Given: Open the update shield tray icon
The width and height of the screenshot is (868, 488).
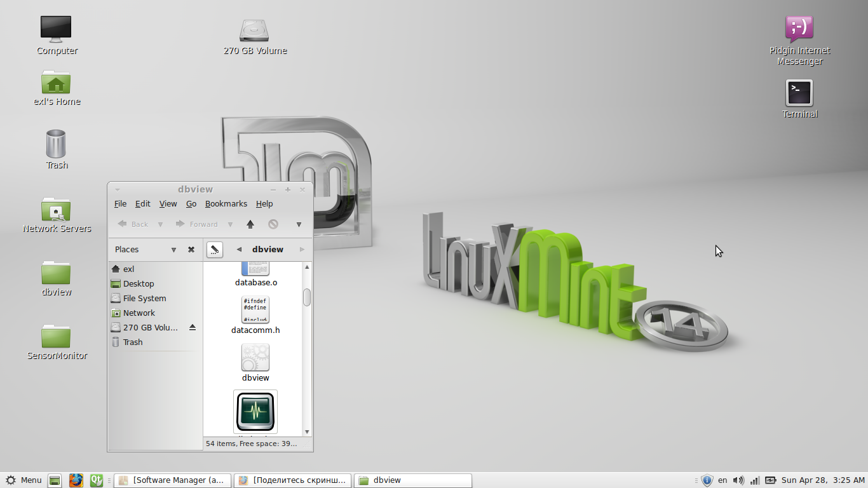Looking at the screenshot, I should [707, 480].
